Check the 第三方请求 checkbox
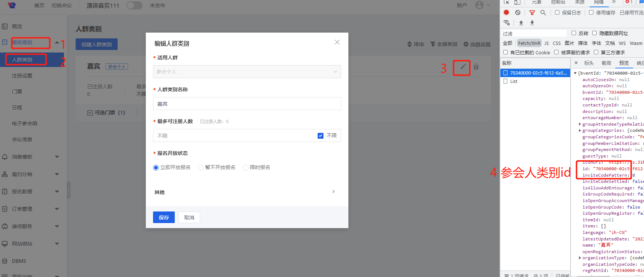 (x=596, y=52)
